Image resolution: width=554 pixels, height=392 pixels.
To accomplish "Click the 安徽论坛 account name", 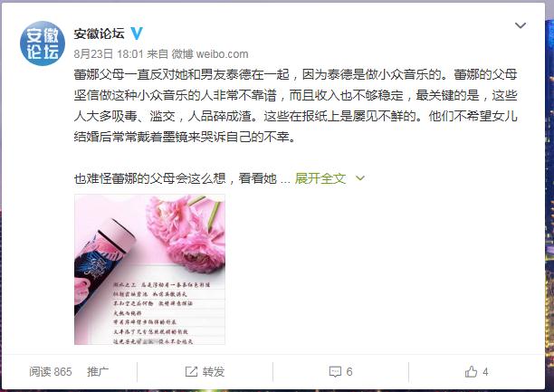I will click(x=99, y=33).
